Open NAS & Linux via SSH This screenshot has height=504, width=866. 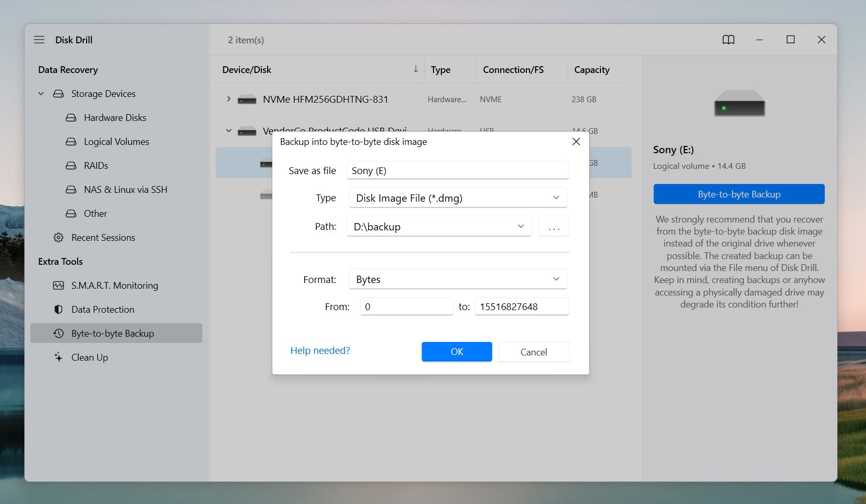point(126,190)
